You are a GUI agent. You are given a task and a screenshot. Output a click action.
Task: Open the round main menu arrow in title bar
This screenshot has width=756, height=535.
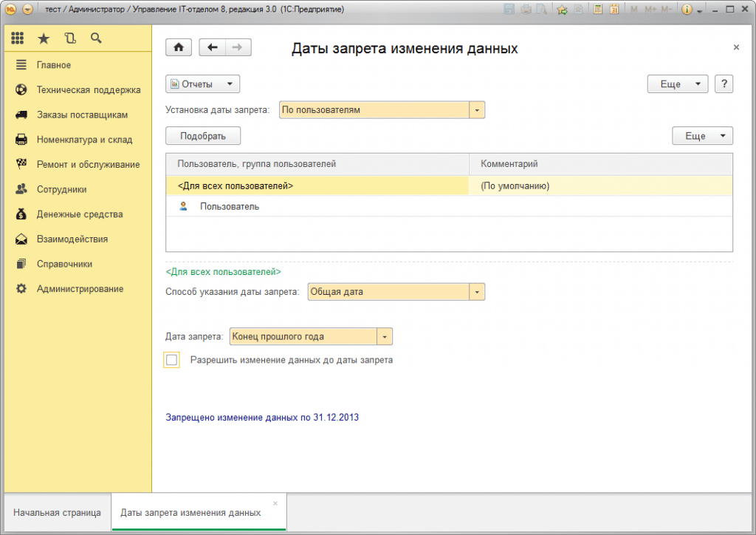pos(28,9)
